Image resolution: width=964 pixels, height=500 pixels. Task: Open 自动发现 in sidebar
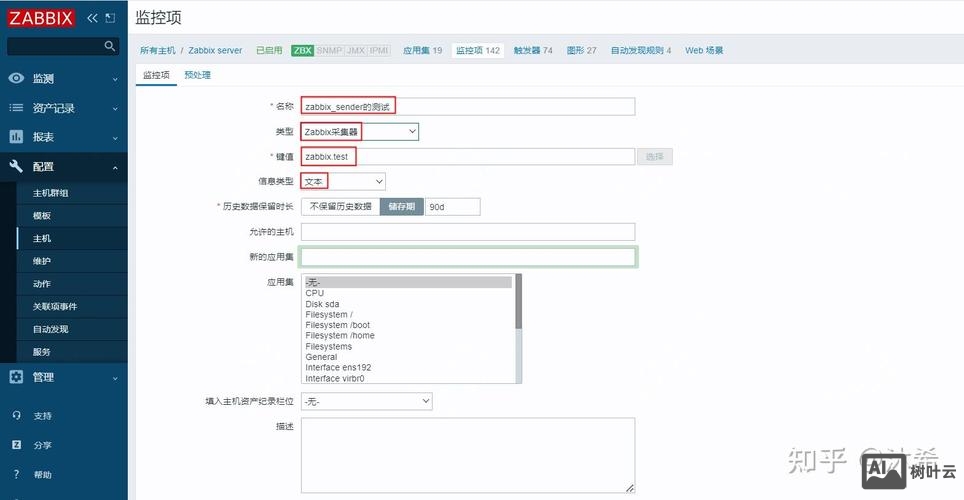pos(72,329)
